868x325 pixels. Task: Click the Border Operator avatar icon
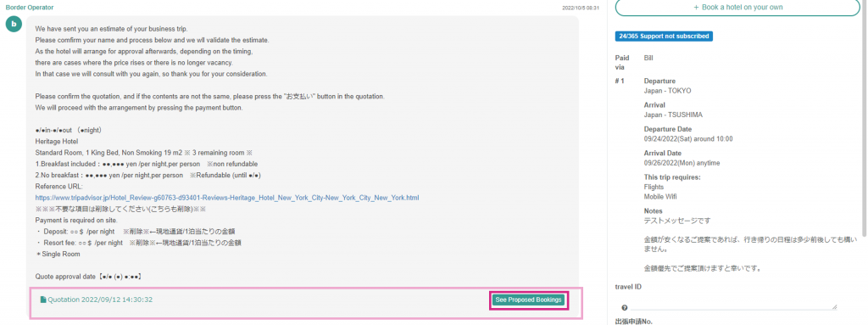[x=14, y=23]
